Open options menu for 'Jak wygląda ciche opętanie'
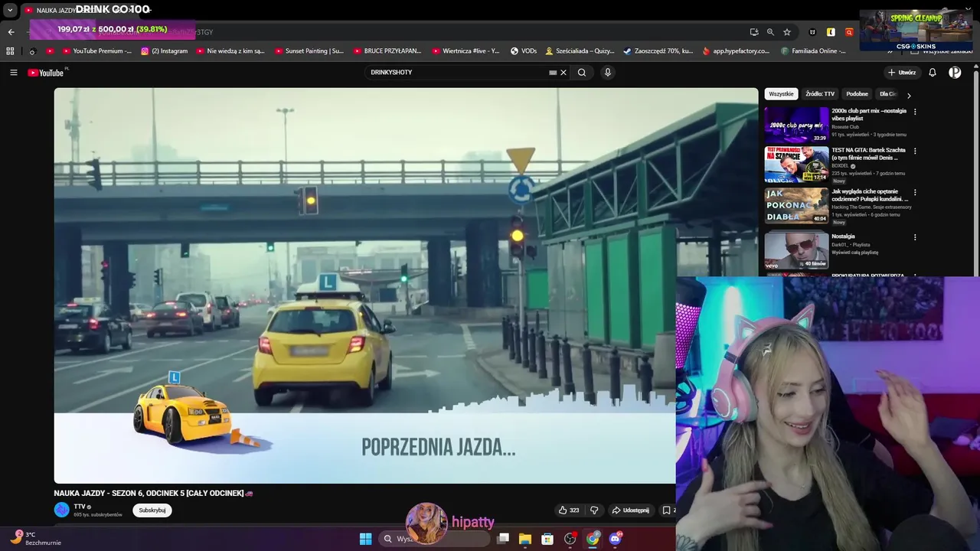980x551 pixels. coord(915,192)
